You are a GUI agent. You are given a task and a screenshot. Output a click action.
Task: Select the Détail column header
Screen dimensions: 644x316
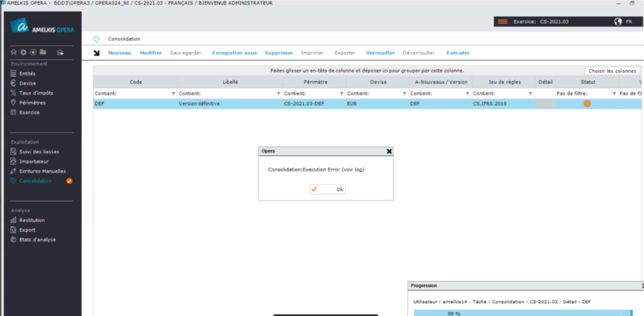(545, 82)
